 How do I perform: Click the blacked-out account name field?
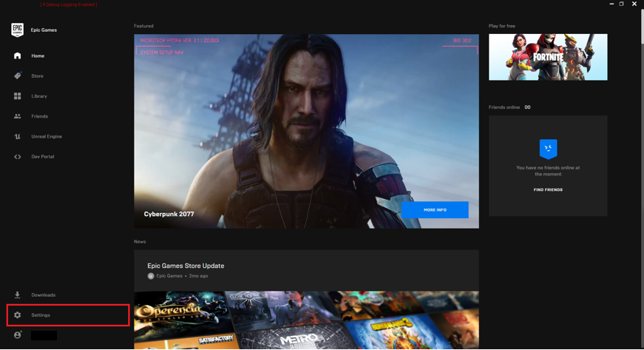point(44,335)
